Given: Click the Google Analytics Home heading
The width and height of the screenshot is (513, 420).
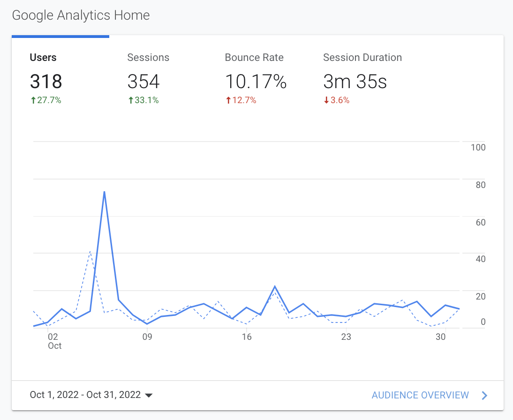Looking at the screenshot, I should click(x=81, y=15).
